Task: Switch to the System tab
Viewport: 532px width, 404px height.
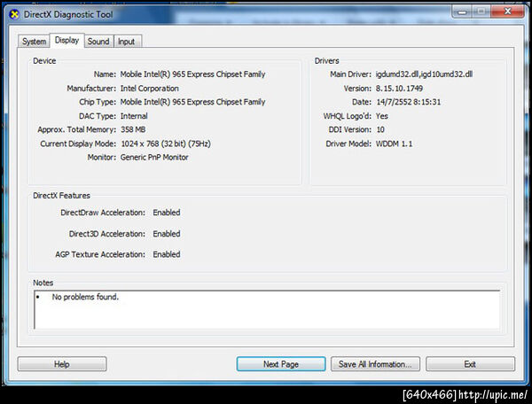Action: tap(34, 42)
